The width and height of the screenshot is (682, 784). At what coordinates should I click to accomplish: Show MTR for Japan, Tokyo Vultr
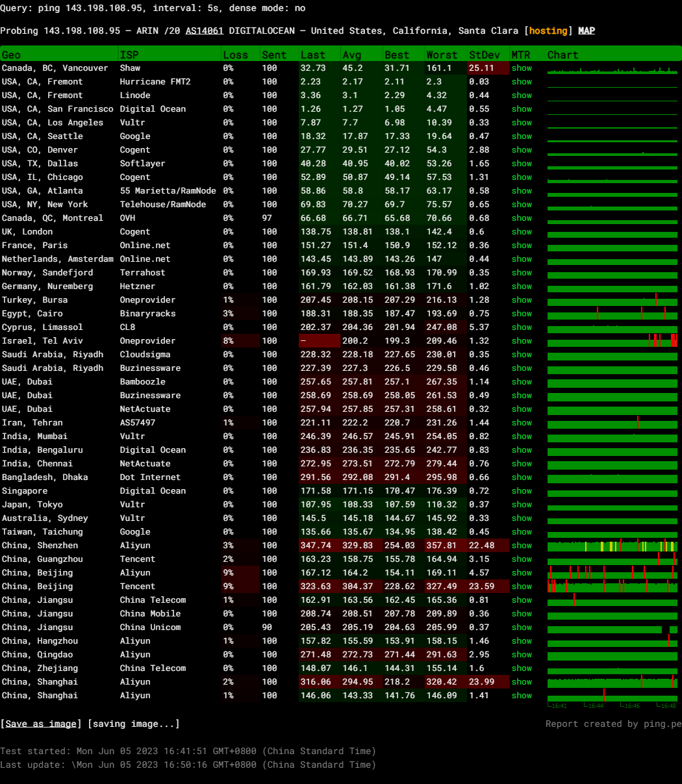point(522,504)
